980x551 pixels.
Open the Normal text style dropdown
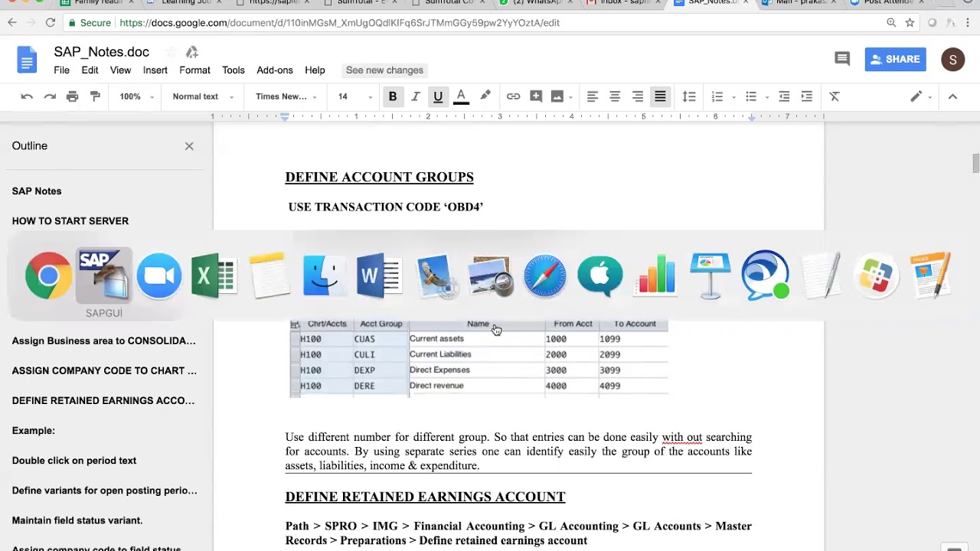point(203,96)
